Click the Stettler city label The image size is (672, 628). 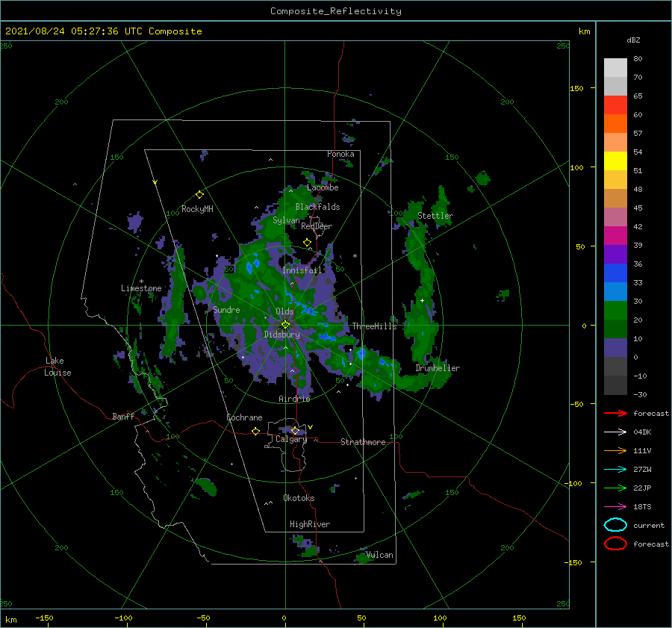[x=435, y=216]
